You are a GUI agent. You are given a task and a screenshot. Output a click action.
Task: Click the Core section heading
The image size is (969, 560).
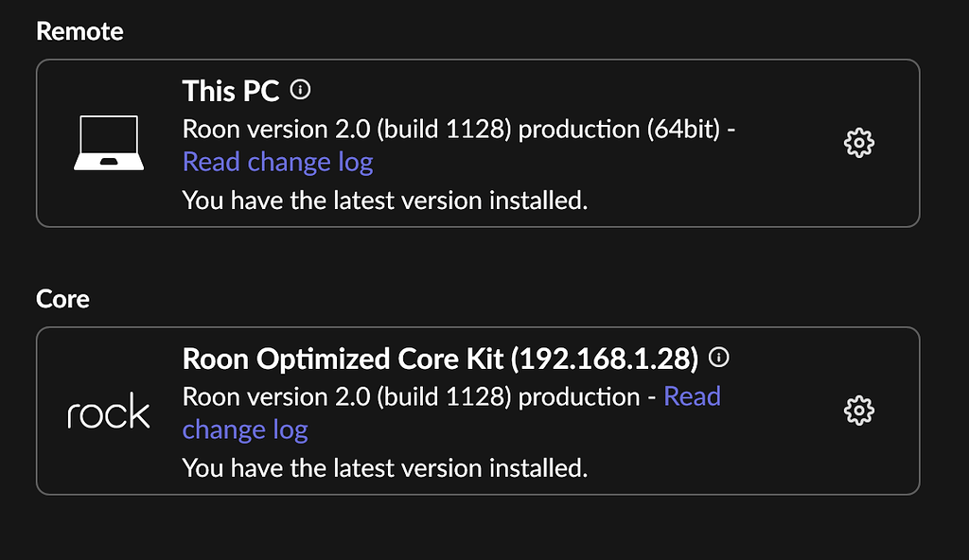click(x=62, y=299)
